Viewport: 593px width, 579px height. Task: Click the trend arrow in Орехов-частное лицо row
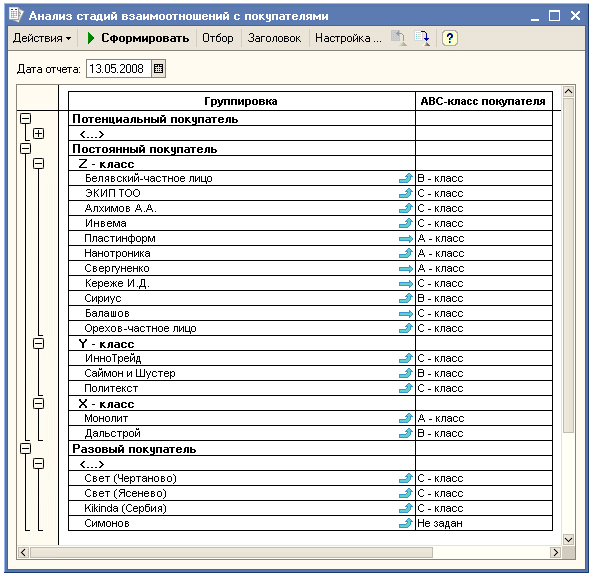pos(406,328)
